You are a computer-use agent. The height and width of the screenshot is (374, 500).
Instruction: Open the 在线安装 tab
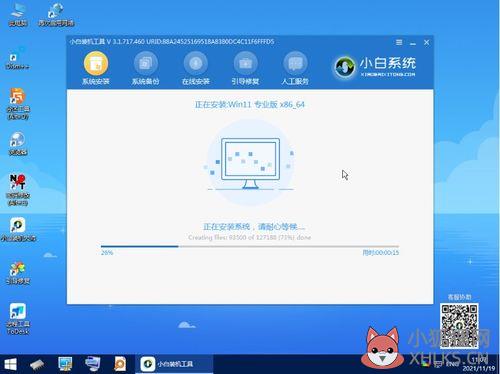pos(196,69)
